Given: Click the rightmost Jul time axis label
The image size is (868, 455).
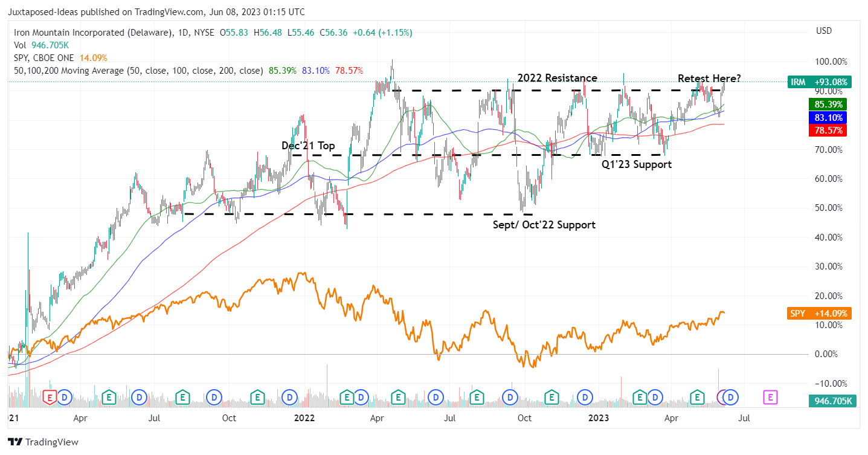Looking at the screenshot, I should click(744, 418).
